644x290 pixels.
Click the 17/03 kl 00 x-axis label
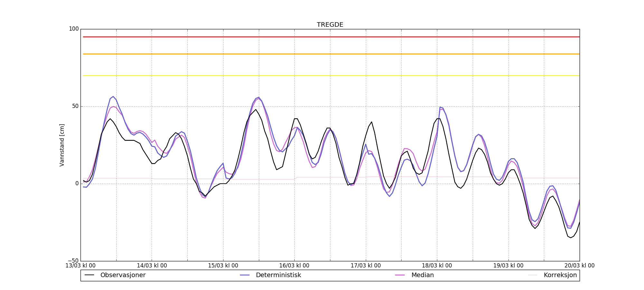pos(365,266)
